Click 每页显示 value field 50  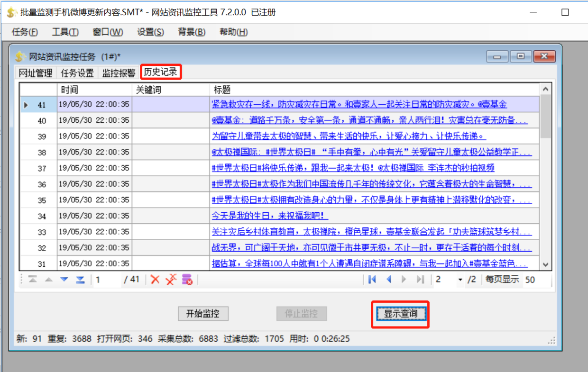[536, 280]
